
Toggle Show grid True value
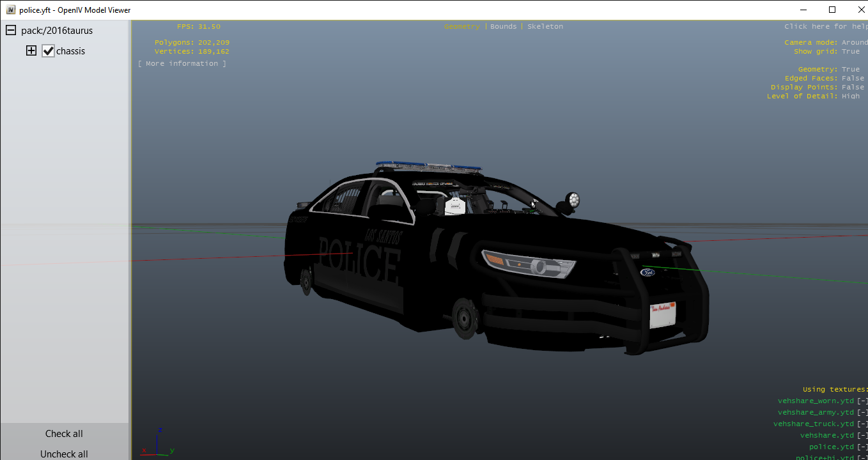(x=850, y=52)
